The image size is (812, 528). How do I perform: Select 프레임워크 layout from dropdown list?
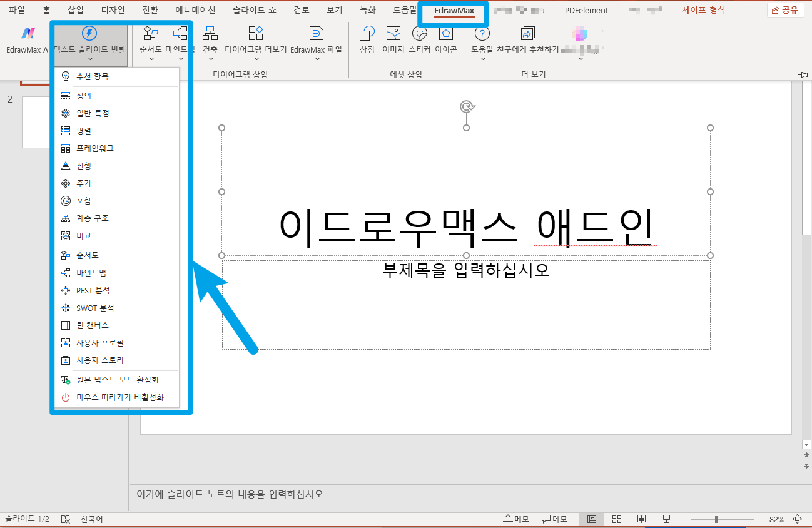click(x=117, y=148)
